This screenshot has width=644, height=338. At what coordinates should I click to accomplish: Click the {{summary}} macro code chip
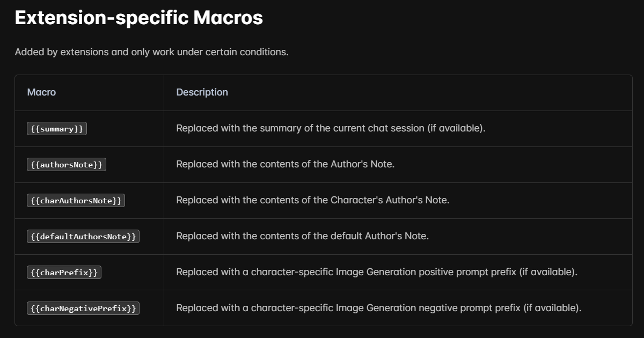pos(57,129)
